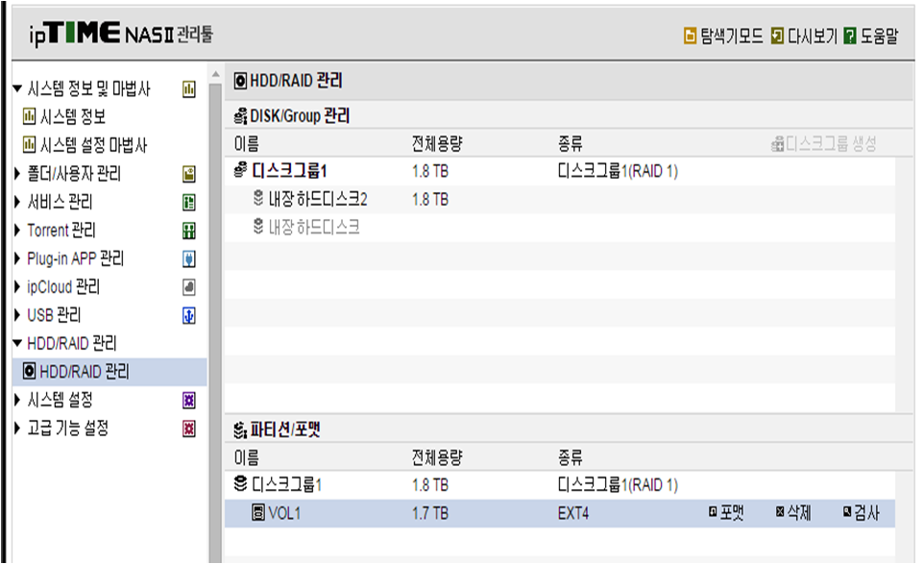Click the 디스크그룹1 disk icon in DISK/Group list
This screenshot has height=564, width=924.
(x=240, y=170)
